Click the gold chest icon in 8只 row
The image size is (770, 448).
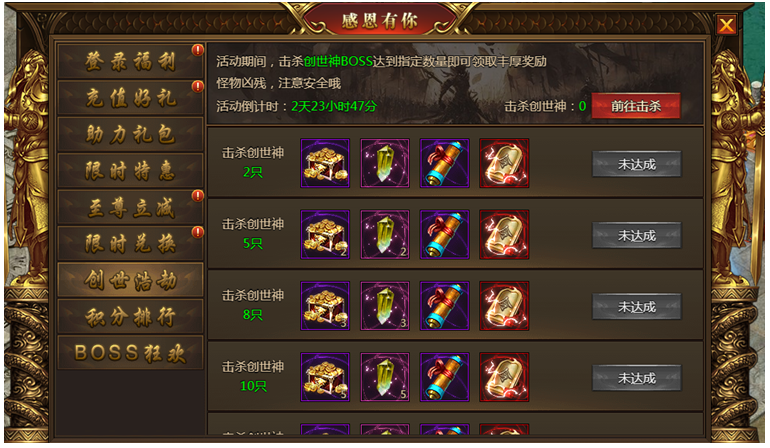[x=325, y=306]
